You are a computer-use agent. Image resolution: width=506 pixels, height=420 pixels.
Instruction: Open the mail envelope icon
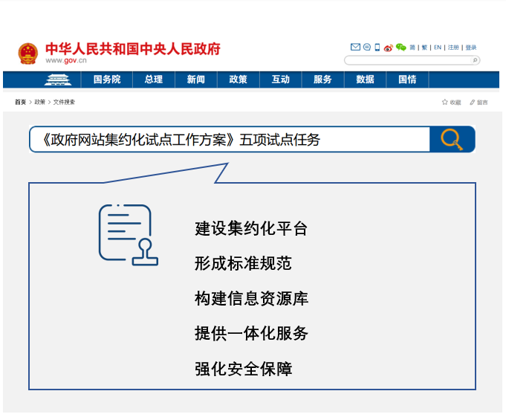point(355,48)
